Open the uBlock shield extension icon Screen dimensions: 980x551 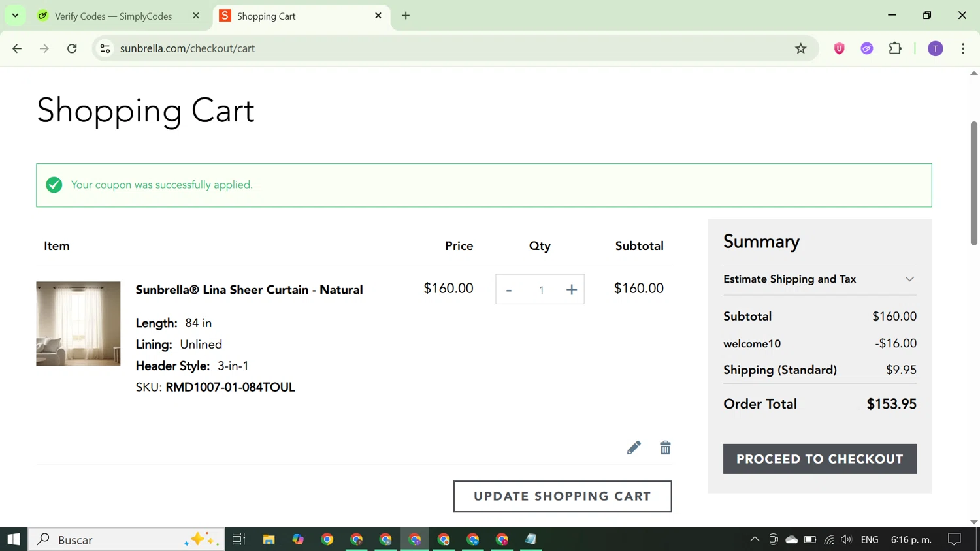[x=840, y=48]
